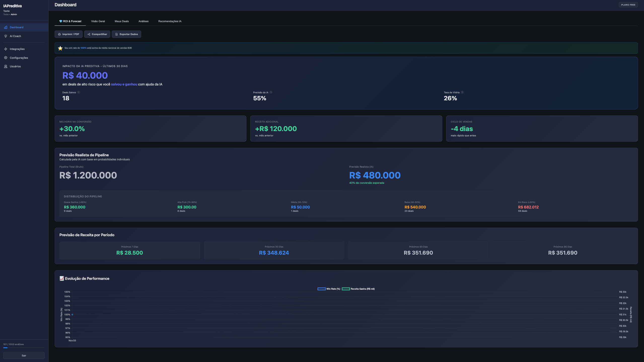Open the Meus Deals tab
Viewport: 644px width, 362px height.
pos(122,21)
